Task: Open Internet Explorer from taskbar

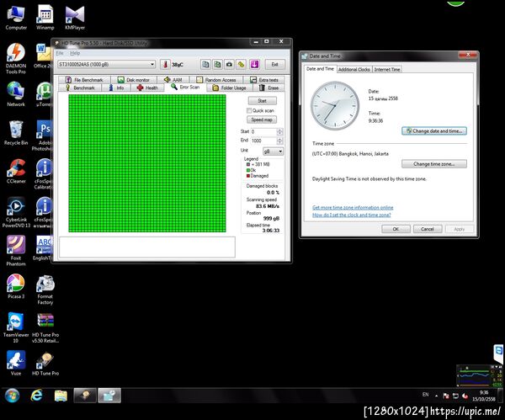Action: click(36, 396)
